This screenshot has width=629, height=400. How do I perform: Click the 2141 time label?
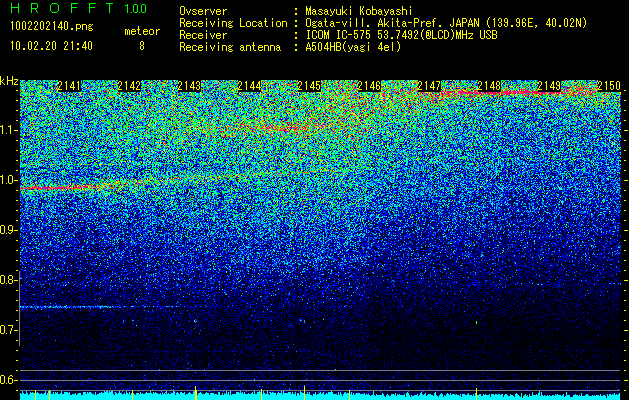click(x=69, y=86)
